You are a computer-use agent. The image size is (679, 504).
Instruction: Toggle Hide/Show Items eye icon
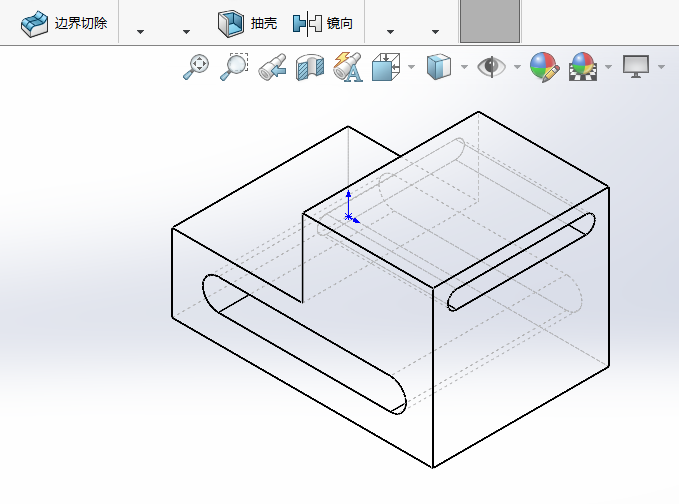point(491,67)
